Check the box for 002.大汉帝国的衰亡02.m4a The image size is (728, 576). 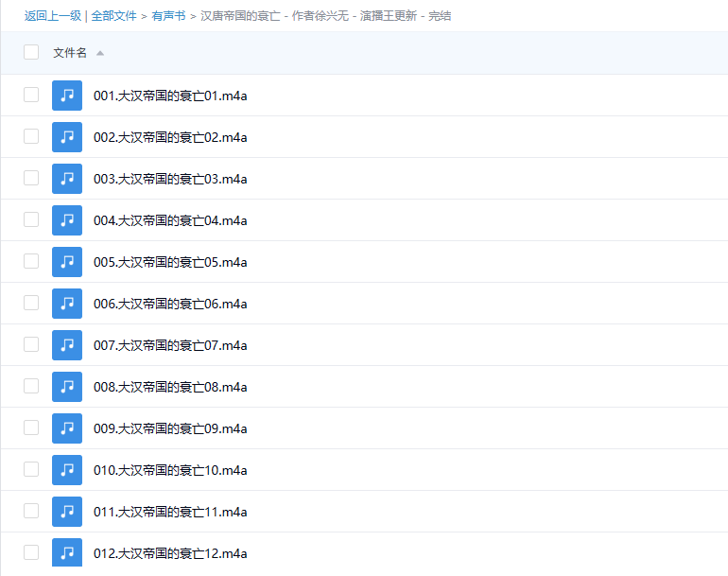pos(31,136)
